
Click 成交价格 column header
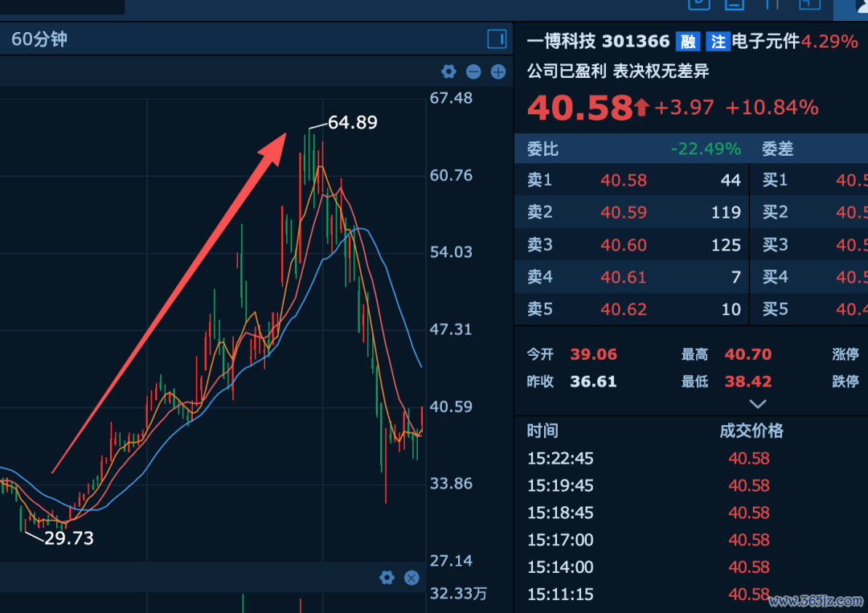(x=751, y=431)
